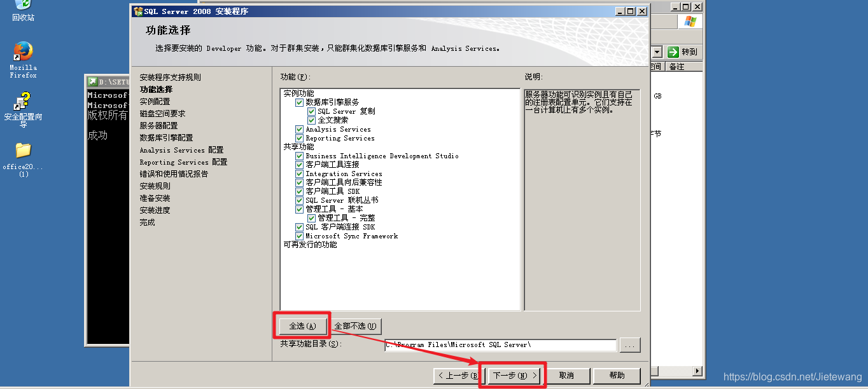Click the green go arrow icon
This screenshot has height=389, width=868.
coord(673,52)
